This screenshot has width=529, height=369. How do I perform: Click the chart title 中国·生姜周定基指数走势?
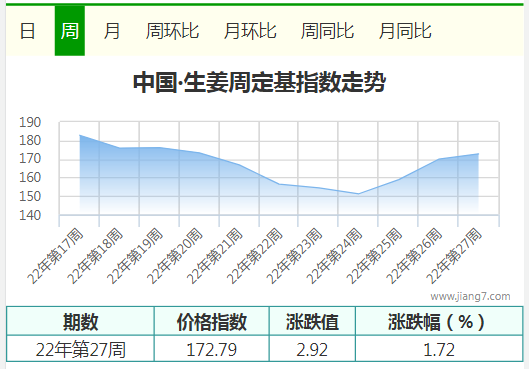coord(259,82)
